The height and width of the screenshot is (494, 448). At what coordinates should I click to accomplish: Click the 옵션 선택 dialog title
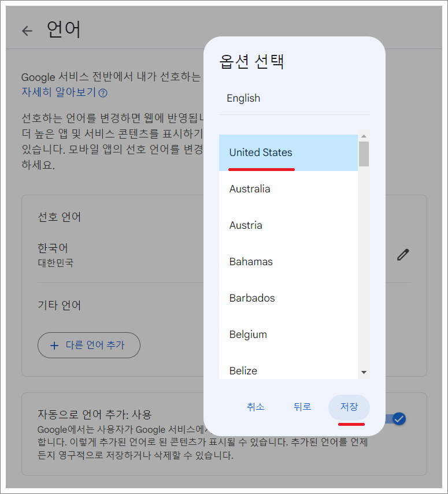(251, 61)
